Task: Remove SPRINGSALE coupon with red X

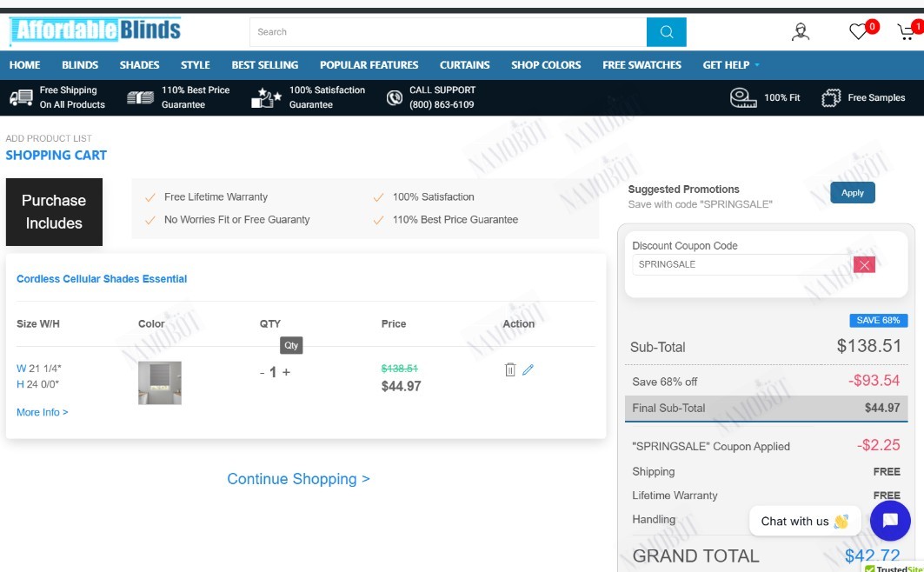Action: [864, 264]
